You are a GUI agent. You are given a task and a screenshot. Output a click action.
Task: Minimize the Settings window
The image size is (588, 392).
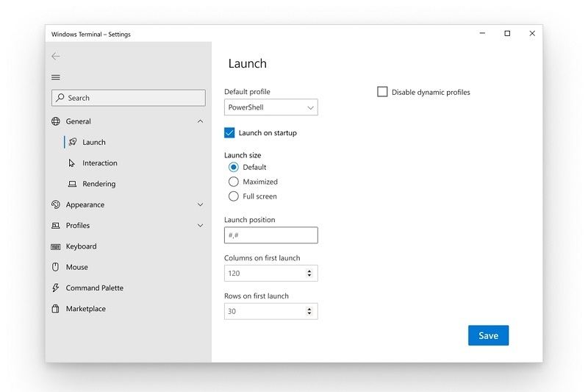[x=482, y=33]
